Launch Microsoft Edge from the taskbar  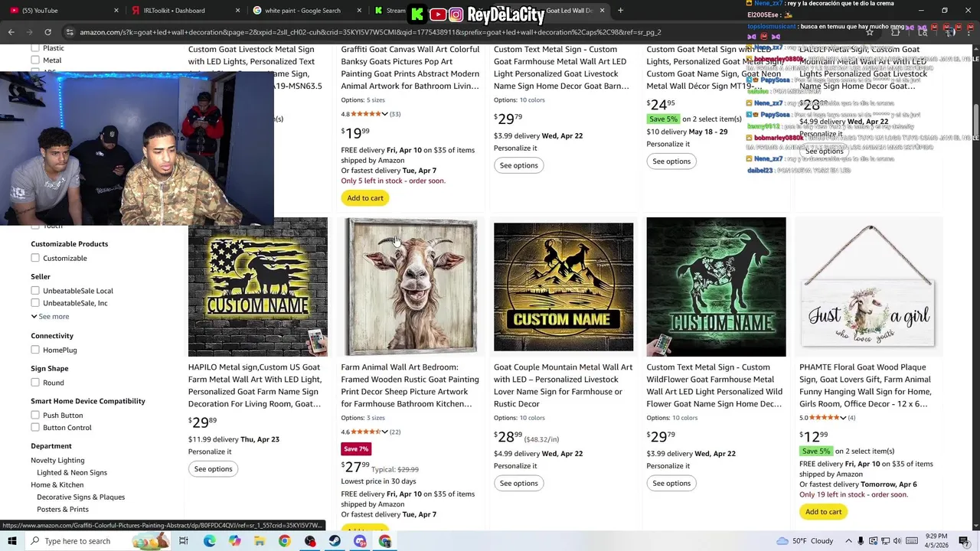tap(209, 541)
